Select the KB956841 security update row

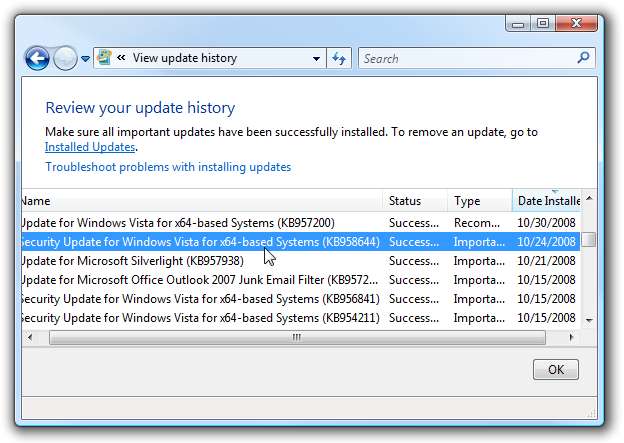click(301, 299)
